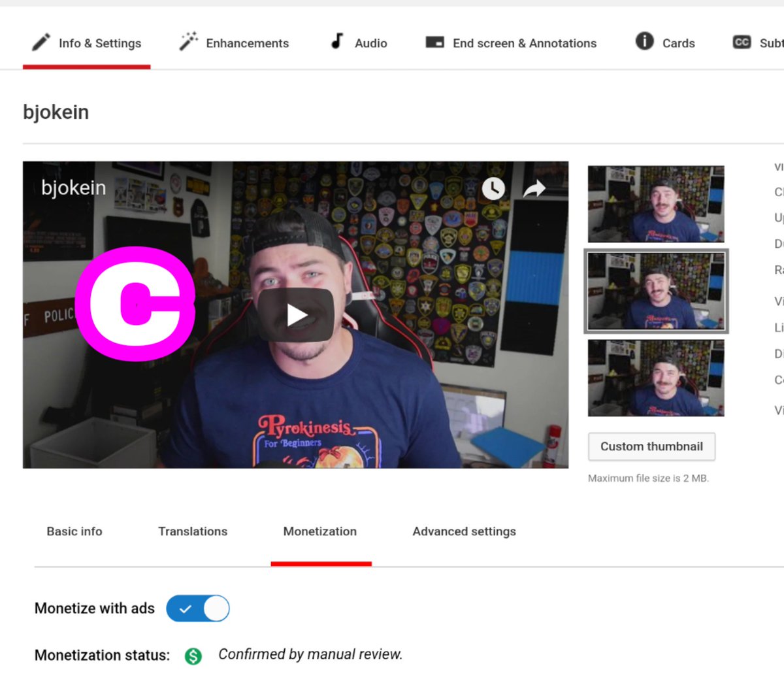Screen dimensions: 784x683
Task: Click the Custom thumbnail button
Action: pyautogui.click(x=651, y=446)
